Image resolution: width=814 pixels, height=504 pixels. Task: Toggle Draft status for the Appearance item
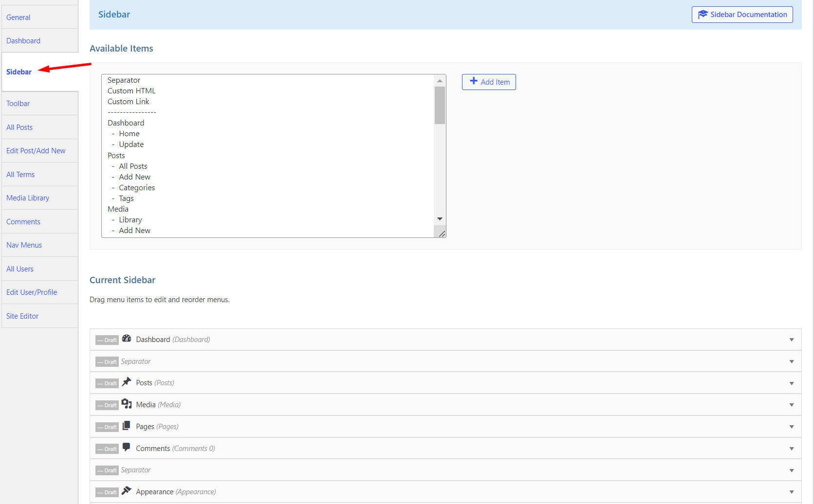(x=107, y=492)
